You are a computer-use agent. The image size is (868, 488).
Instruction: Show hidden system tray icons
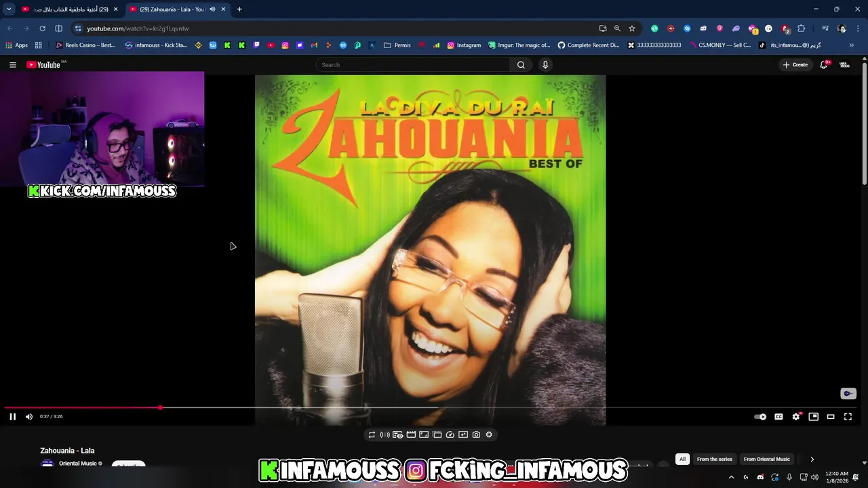click(731, 477)
